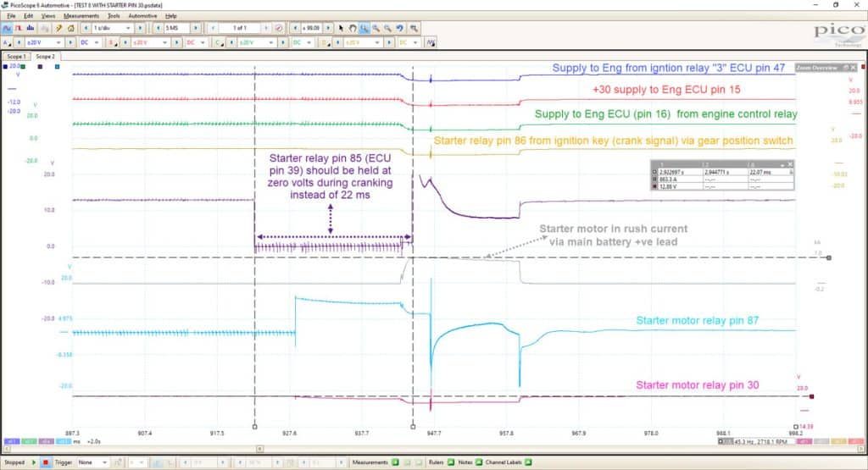Open the Edit menu
Screen dimensions: 868x470
tap(28, 16)
